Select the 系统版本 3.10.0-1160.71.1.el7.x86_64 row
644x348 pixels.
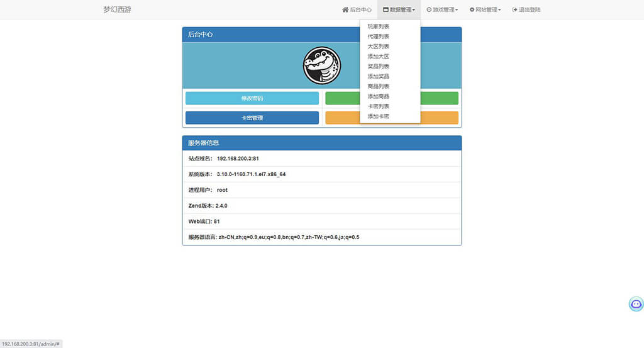coord(322,174)
